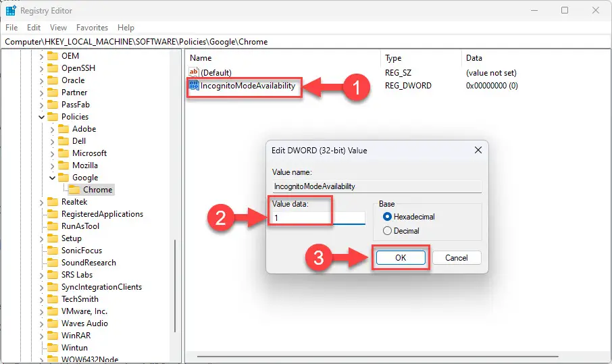Select the (Default) string value icon

194,72
